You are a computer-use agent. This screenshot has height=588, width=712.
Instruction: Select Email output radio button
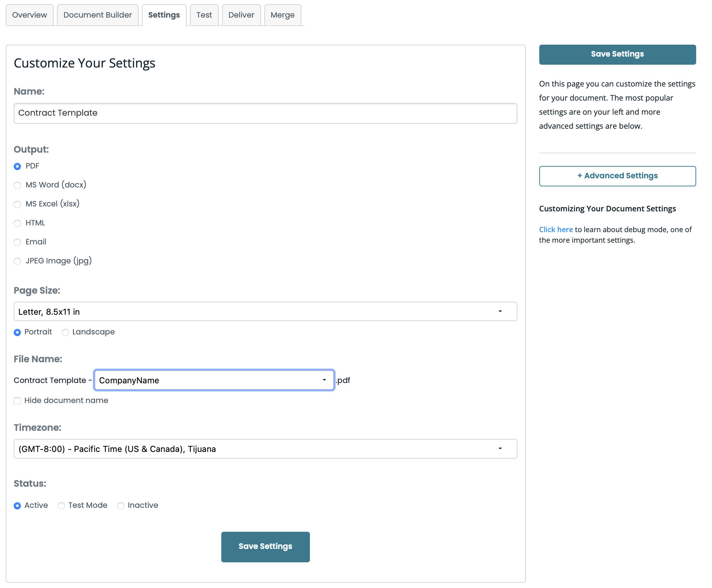pos(17,242)
